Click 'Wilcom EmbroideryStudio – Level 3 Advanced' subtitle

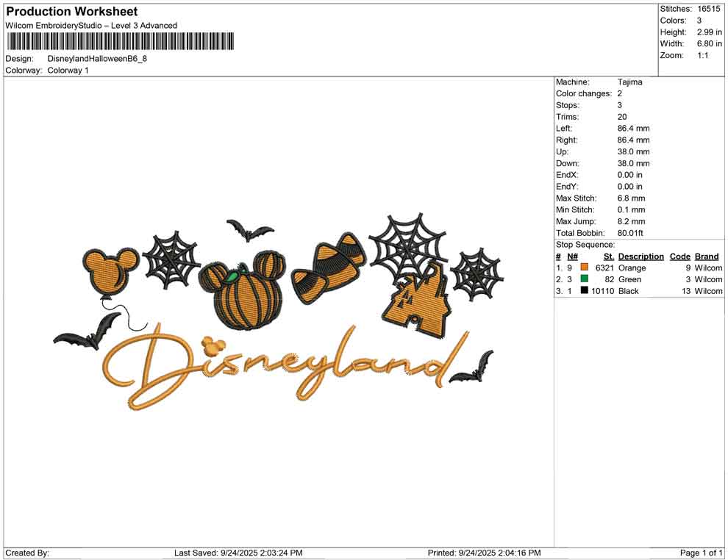91,26
